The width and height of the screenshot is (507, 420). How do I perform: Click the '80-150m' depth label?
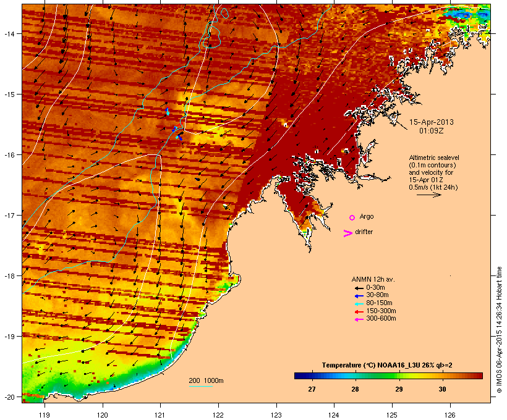pos(379,303)
